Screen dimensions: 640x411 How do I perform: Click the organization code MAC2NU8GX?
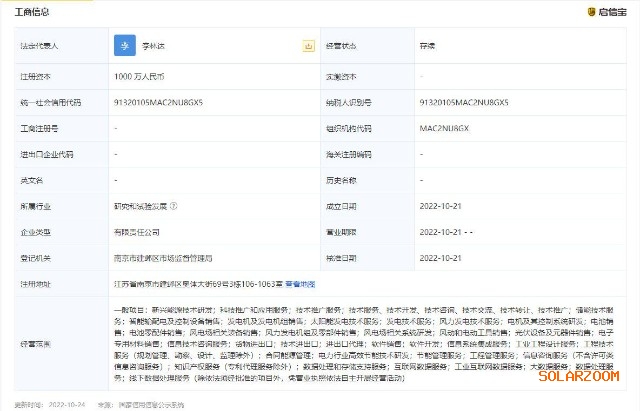[x=443, y=128]
